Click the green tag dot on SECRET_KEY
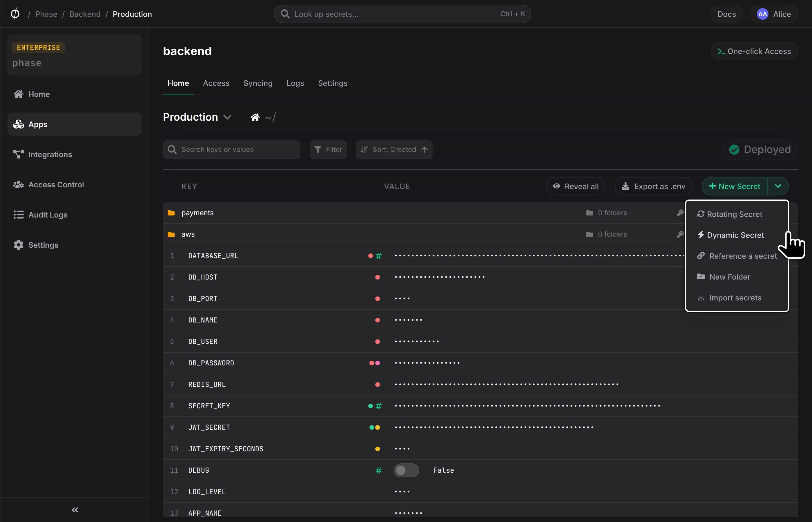 tap(370, 406)
